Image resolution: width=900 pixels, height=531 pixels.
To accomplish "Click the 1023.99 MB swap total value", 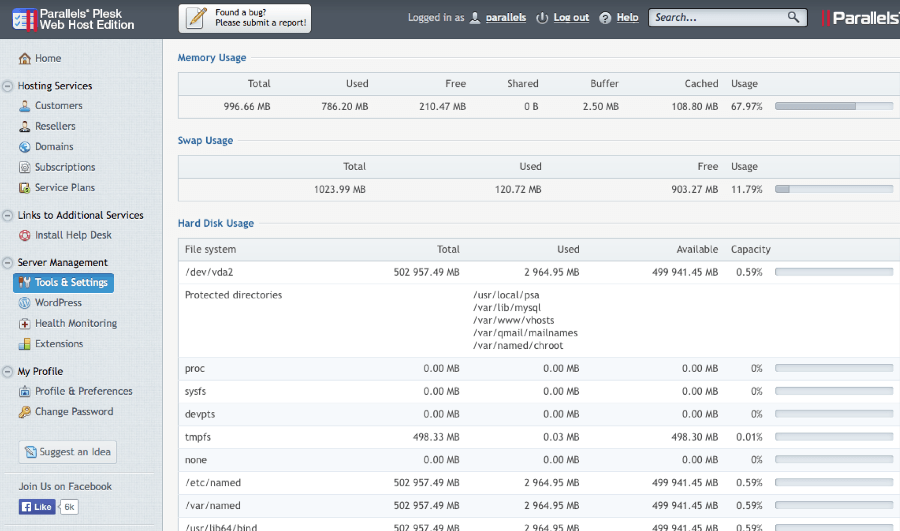I will click(x=340, y=189).
